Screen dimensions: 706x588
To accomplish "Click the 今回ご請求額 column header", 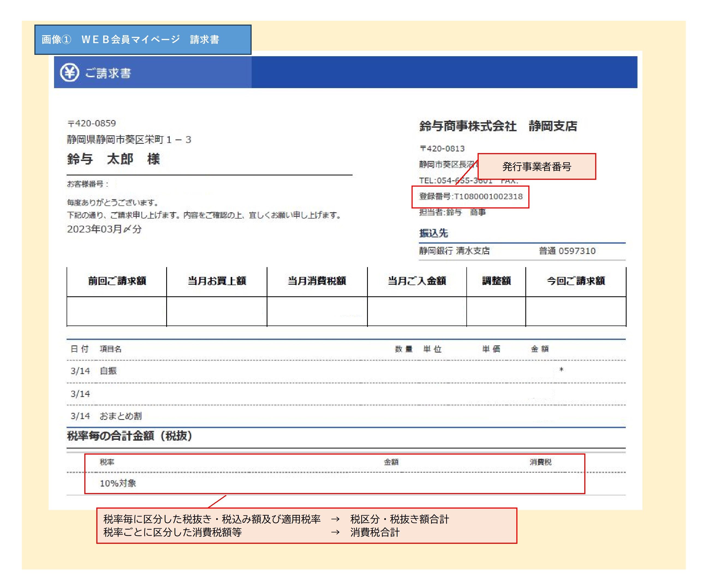I will (x=576, y=281).
